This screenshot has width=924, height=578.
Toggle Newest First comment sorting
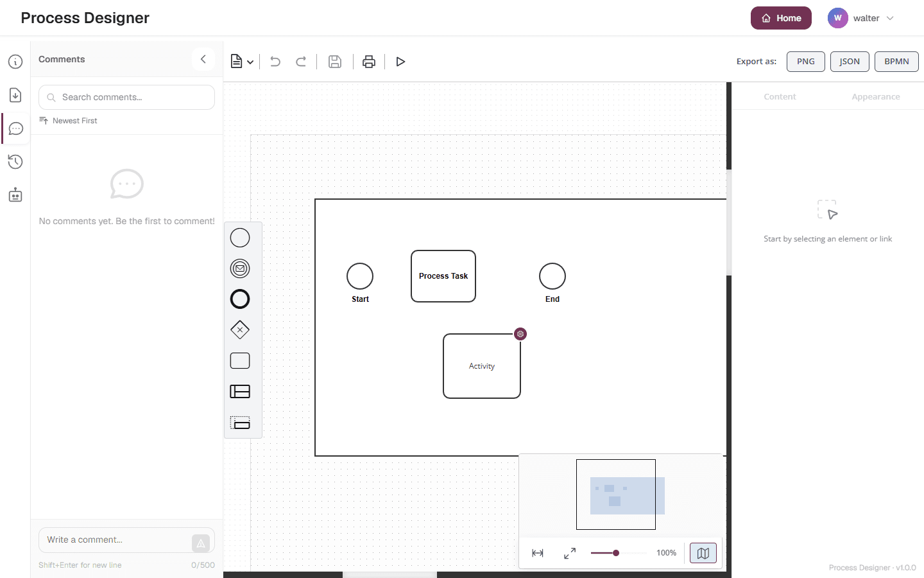click(68, 121)
